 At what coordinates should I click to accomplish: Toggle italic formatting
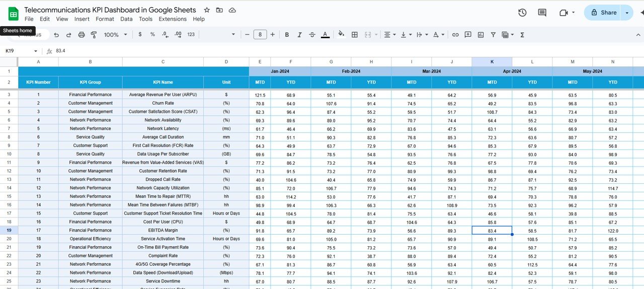299,35
